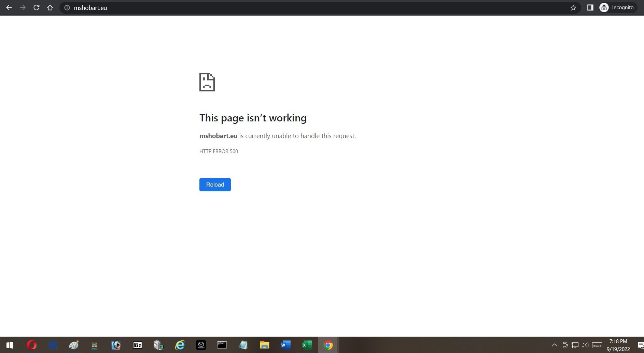Click the Meet Now camera tray icon
The width and height of the screenshot is (644, 353).
565,345
